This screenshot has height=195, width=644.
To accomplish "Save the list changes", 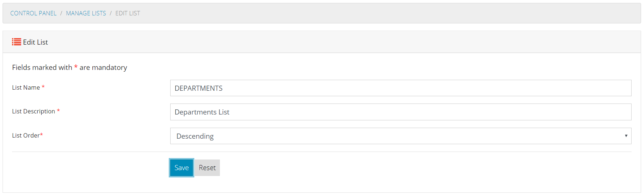I will [x=182, y=168].
